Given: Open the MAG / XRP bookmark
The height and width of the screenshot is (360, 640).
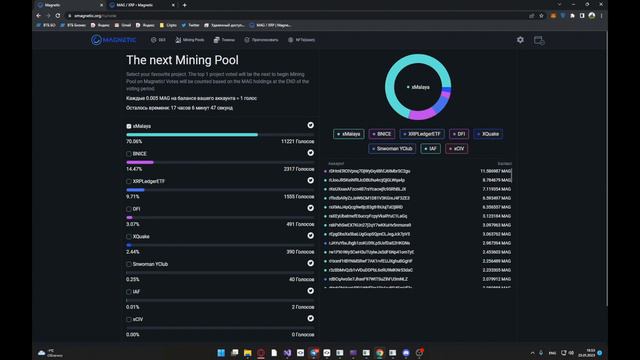Looking at the screenshot, I should [270, 25].
